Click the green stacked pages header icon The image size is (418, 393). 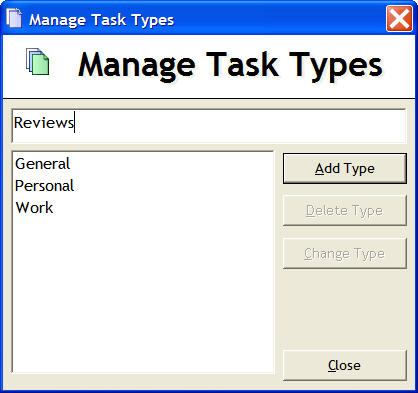tap(38, 62)
